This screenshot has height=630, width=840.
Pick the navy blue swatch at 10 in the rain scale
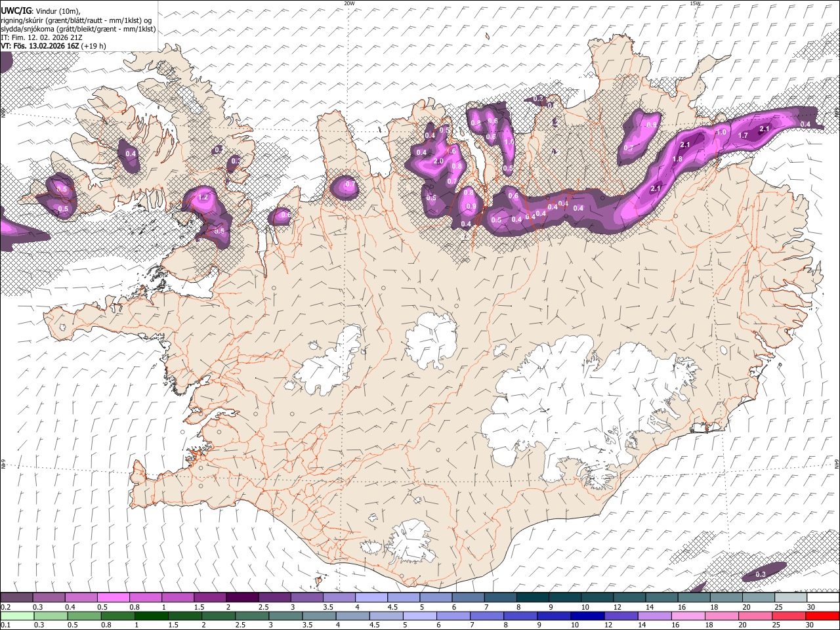(x=587, y=616)
